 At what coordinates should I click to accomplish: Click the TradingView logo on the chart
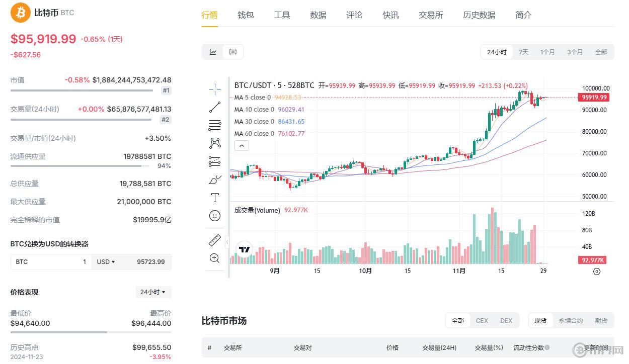(x=244, y=249)
